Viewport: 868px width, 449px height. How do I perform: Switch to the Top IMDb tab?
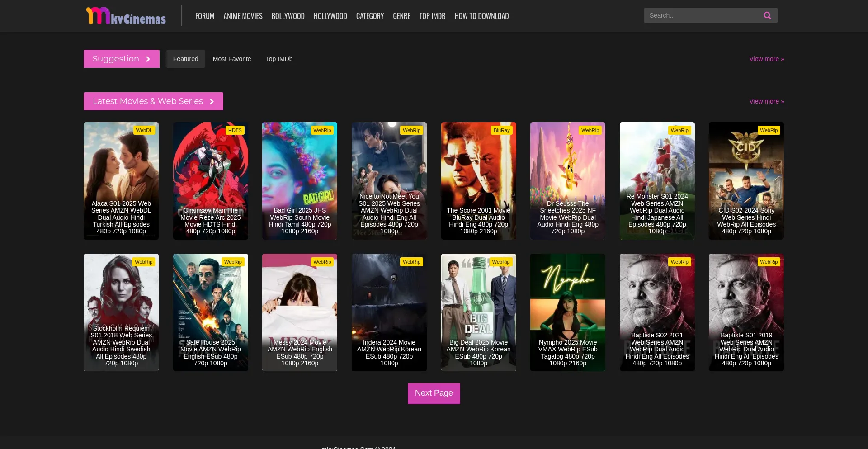coord(279,59)
